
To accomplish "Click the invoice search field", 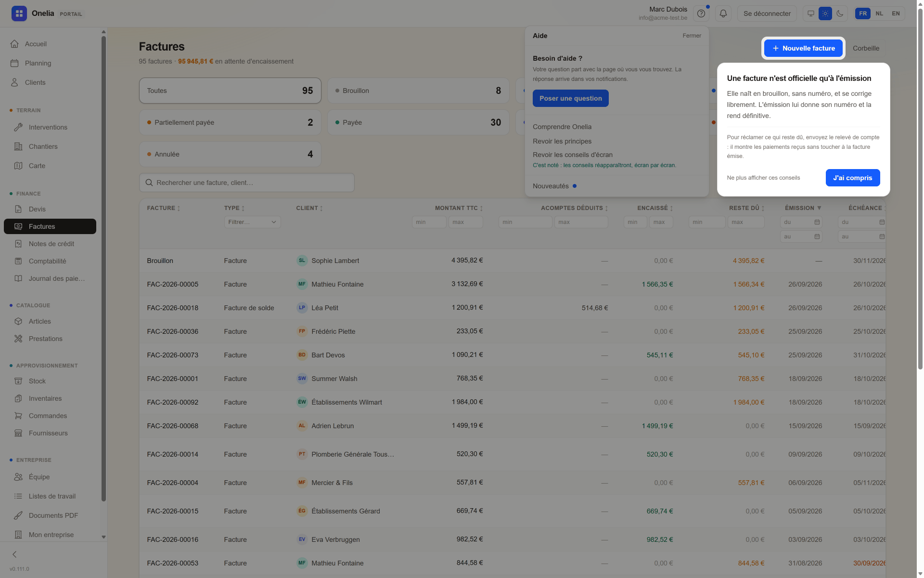I will tap(247, 183).
